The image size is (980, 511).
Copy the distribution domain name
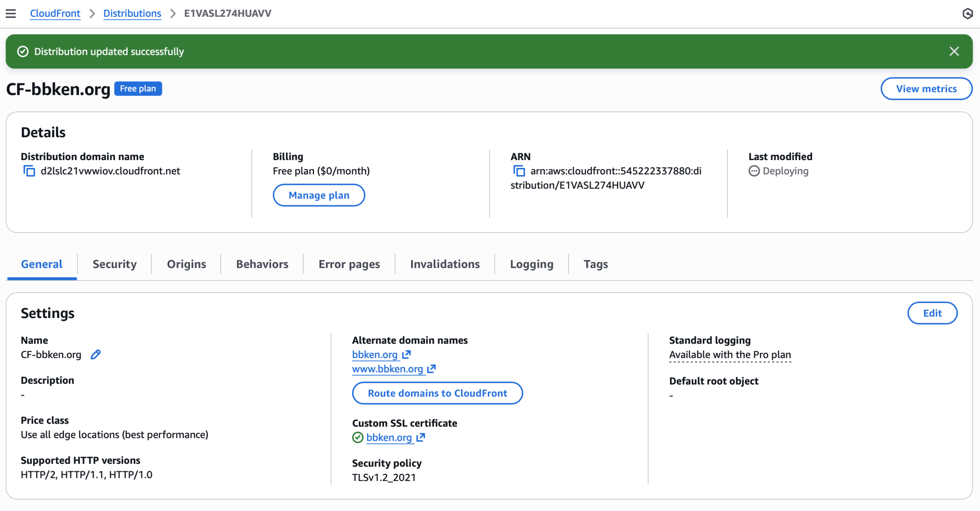click(x=29, y=171)
